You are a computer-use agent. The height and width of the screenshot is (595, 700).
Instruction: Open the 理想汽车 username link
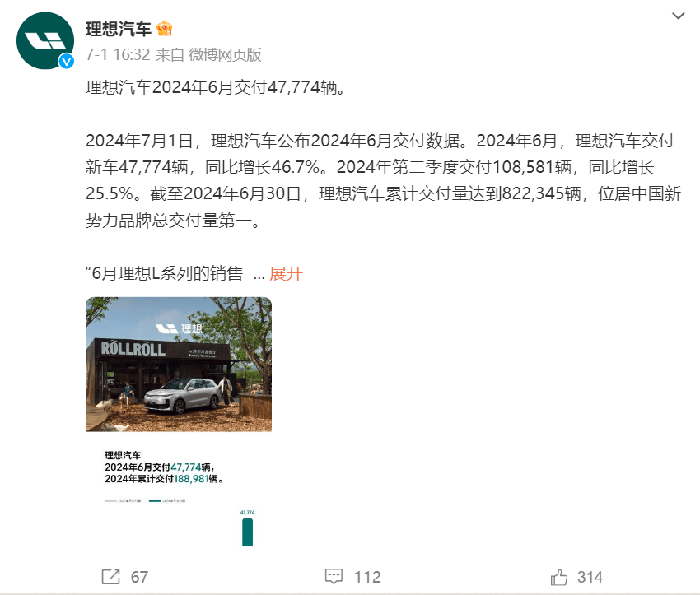click(119, 29)
